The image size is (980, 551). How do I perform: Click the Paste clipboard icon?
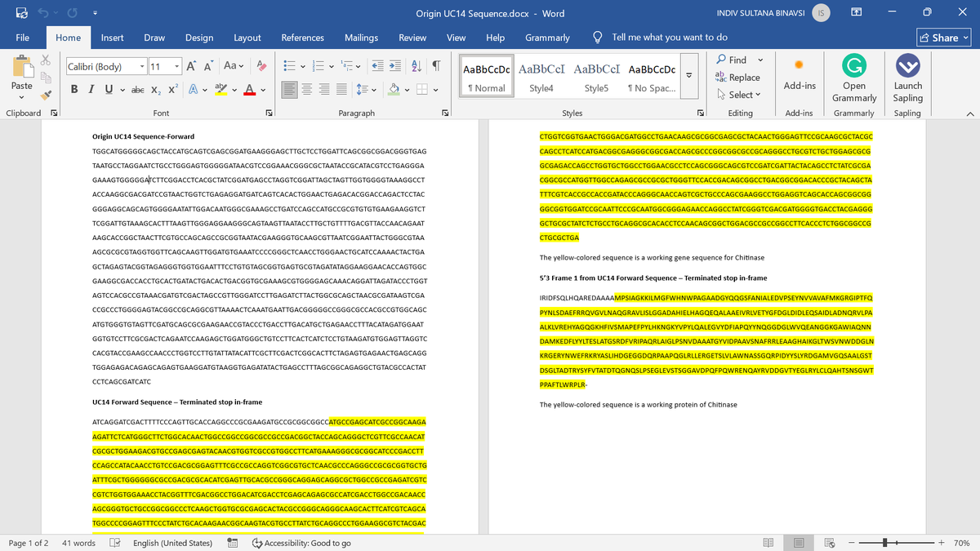(22, 67)
